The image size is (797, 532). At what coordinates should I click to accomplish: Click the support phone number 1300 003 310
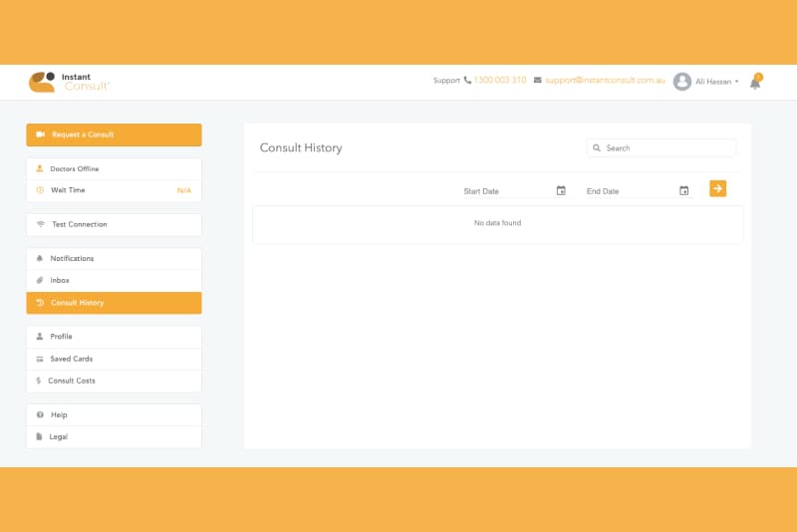pos(500,81)
